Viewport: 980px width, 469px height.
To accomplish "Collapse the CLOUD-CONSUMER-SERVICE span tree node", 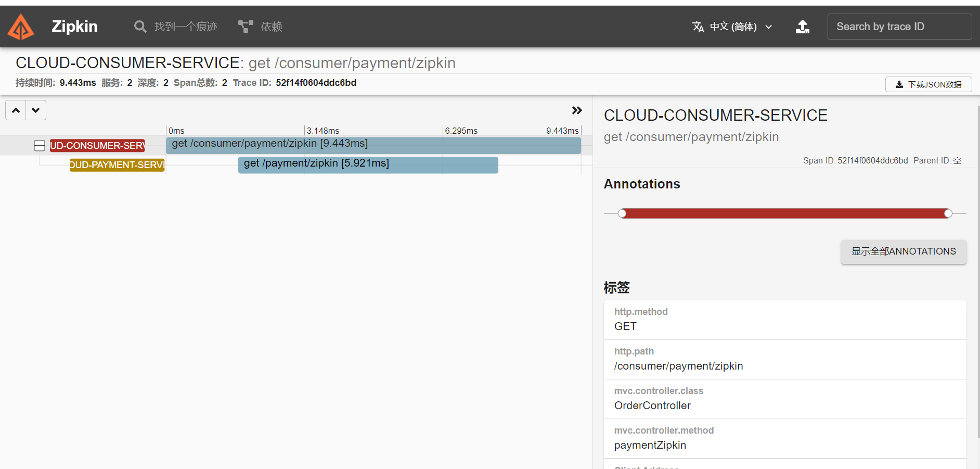I will point(40,146).
